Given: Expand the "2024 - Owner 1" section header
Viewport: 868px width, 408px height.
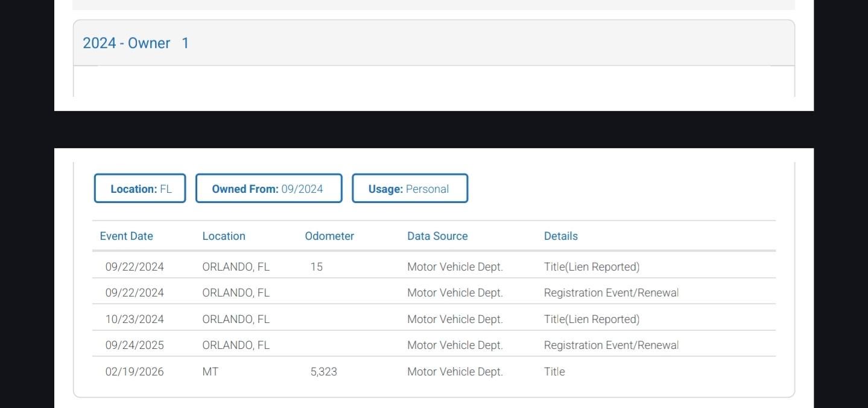Looking at the screenshot, I should tap(136, 43).
